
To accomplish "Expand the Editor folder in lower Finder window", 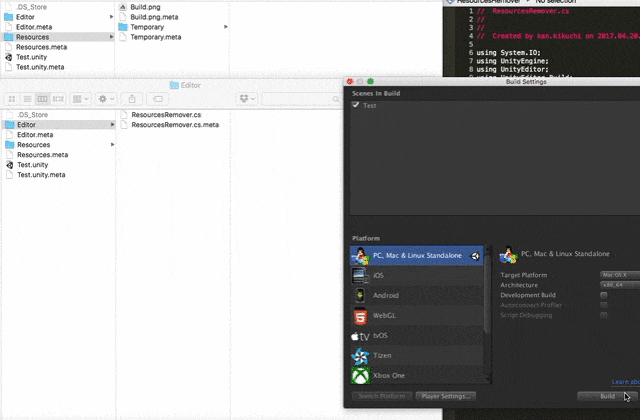I will (x=112, y=124).
